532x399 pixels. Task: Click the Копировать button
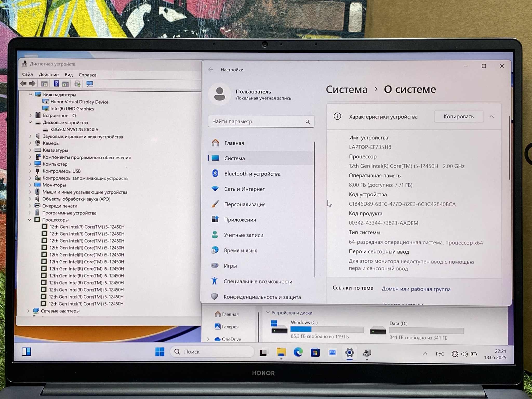tap(458, 116)
